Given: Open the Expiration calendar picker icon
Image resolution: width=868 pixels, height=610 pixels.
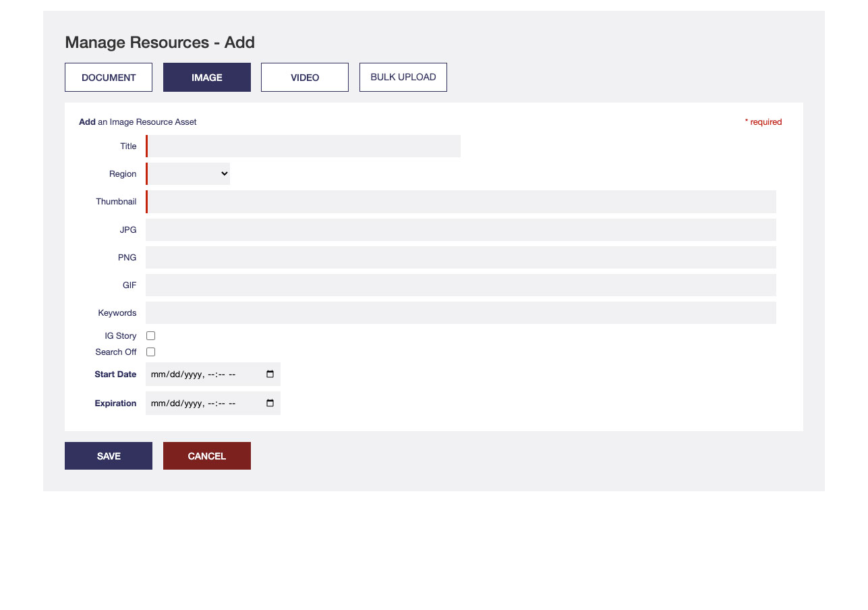Looking at the screenshot, I should point(270,404).
